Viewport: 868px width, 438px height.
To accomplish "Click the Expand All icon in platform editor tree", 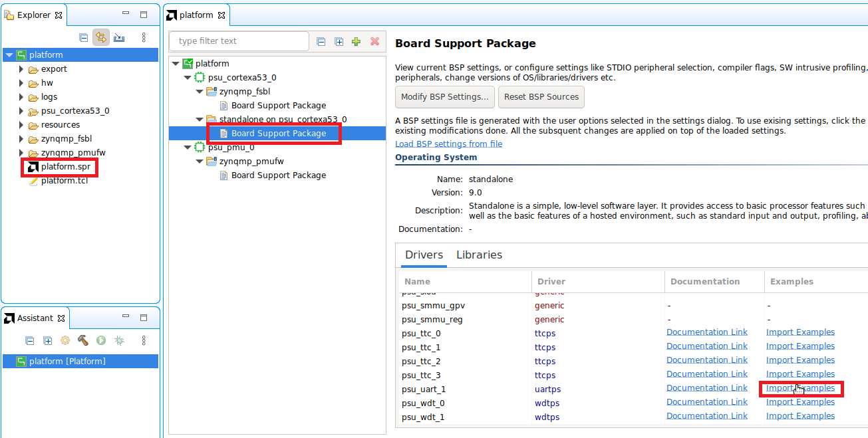I will (x=339, y=41).
